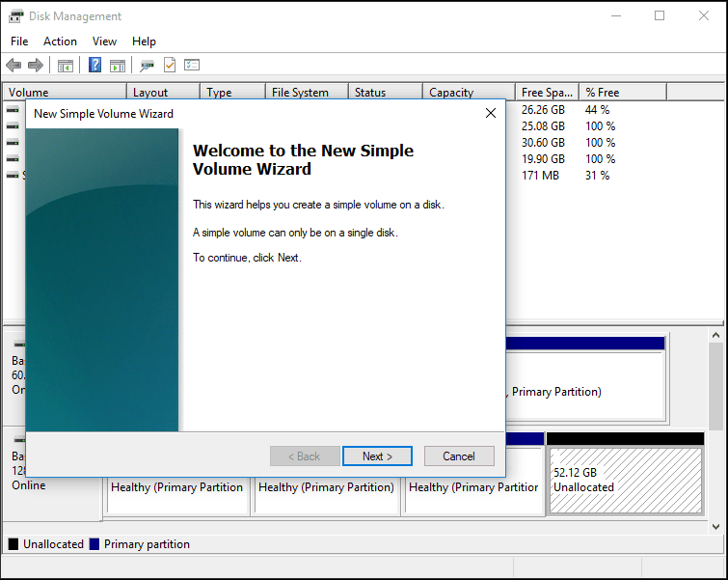Viewport: 728px width, 580px height.
Task: Open the Action menu
Action: [60, 41]
